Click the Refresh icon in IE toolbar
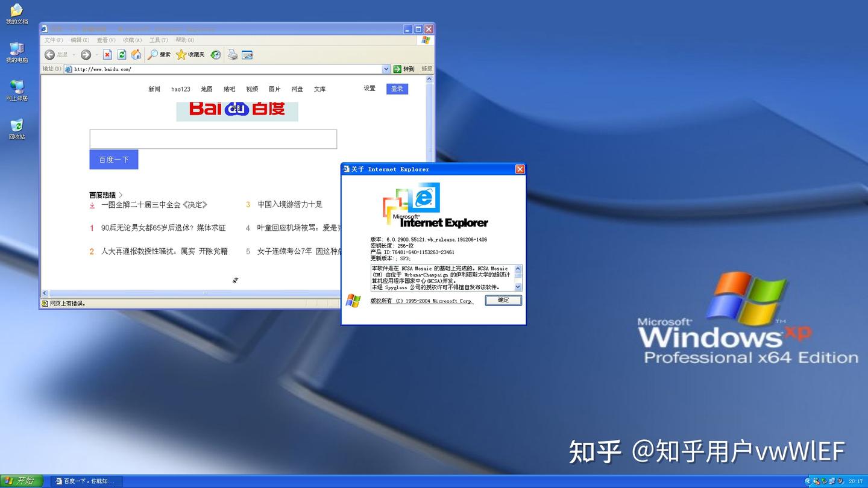This screenshot has width=868, height=488. click(x=121, y=54)
